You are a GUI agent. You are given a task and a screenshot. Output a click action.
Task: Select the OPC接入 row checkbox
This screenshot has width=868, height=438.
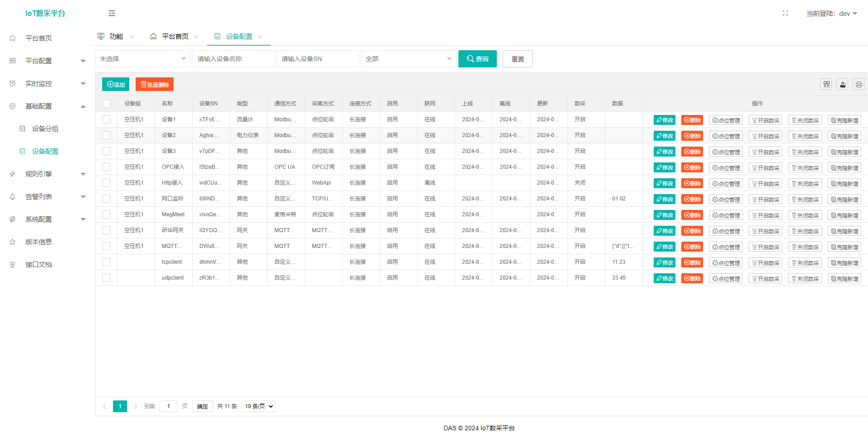coord(106,167)
